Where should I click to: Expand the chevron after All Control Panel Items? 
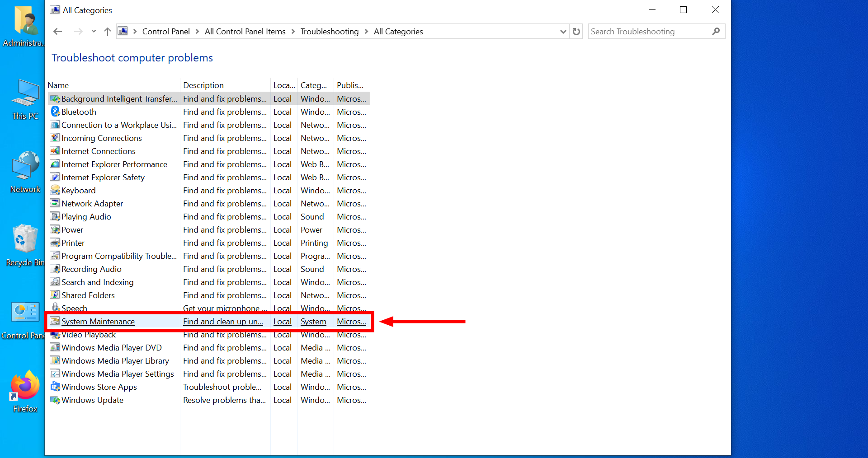coord(293,32)
